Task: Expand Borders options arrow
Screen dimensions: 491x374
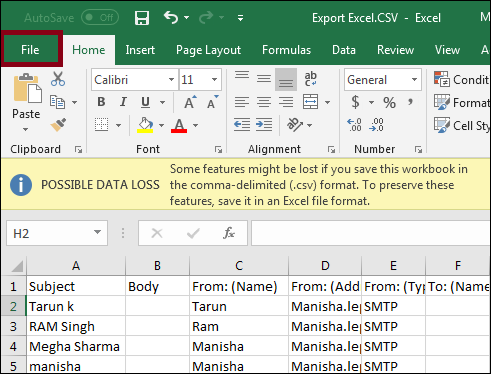Action: [x=118, y=125]
